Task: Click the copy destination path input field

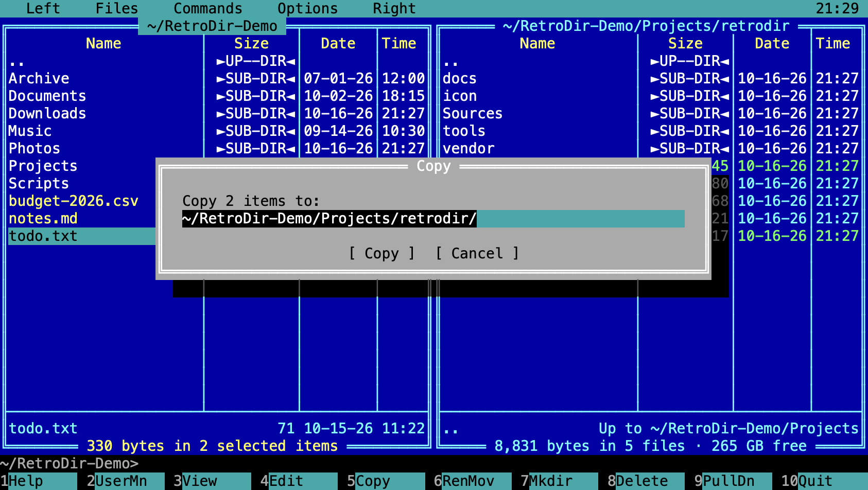Action: (x=433, y=218)
